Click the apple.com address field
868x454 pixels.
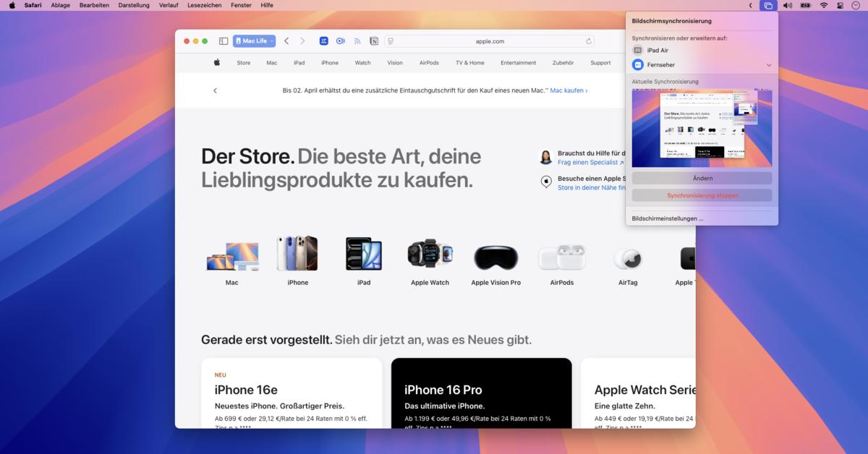tap(490, 41)
